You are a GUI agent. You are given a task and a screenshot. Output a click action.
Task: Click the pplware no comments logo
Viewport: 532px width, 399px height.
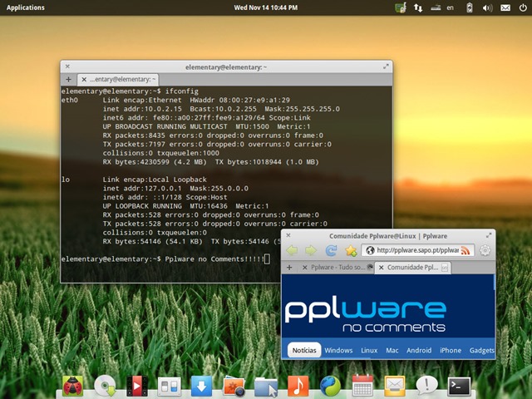(366, 316)
